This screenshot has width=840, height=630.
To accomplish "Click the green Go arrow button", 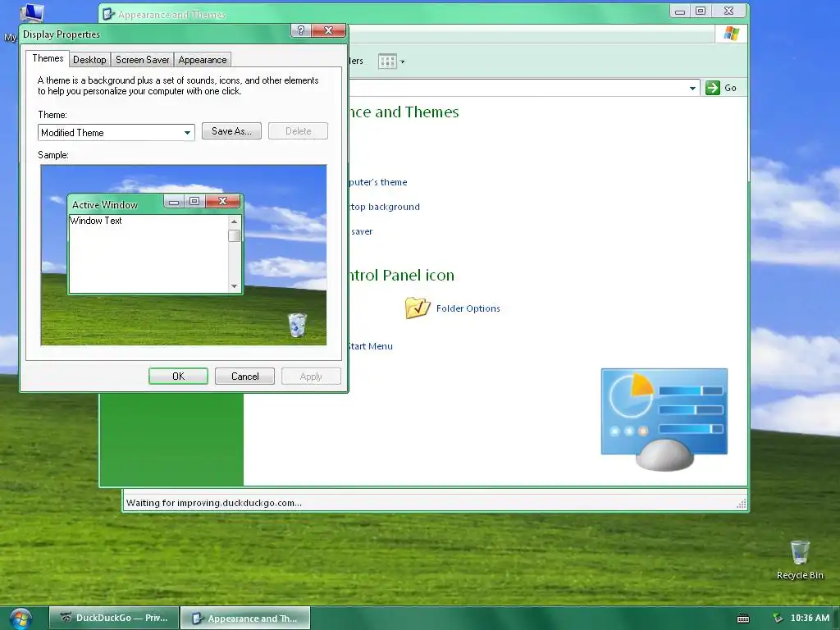I will coord(713,88).
